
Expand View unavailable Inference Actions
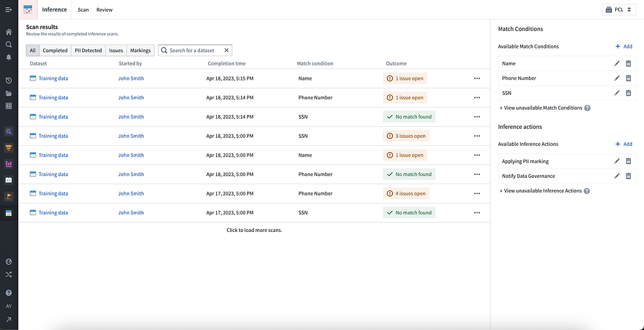pyautogui.click(x=541, y=191)
